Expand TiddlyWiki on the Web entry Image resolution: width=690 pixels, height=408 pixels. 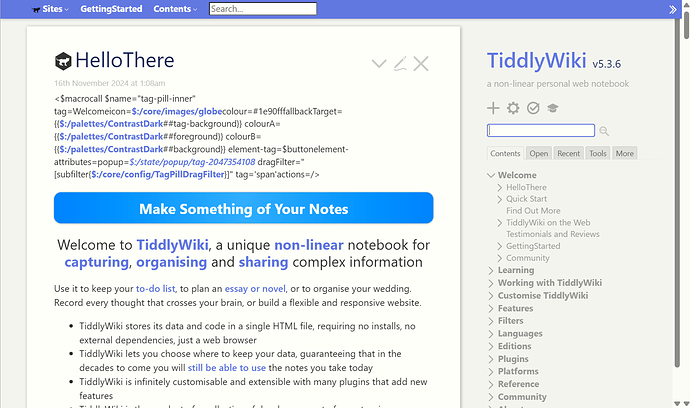click(499, 223)
